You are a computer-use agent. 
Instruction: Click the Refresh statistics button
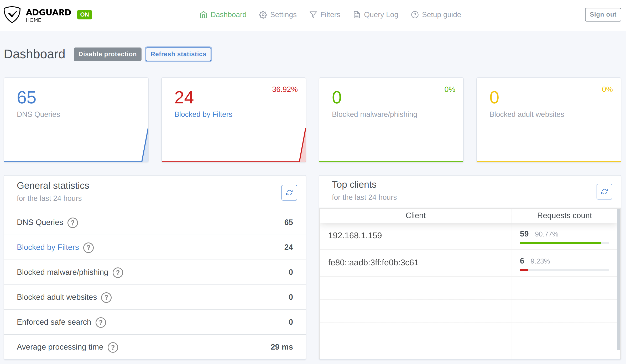(x=178, y=54)
